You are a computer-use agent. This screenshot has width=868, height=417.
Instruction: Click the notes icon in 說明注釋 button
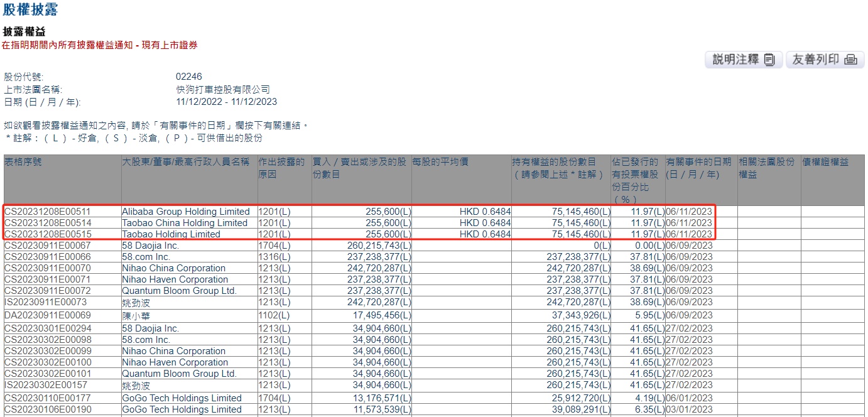click(x=770, y=60)
